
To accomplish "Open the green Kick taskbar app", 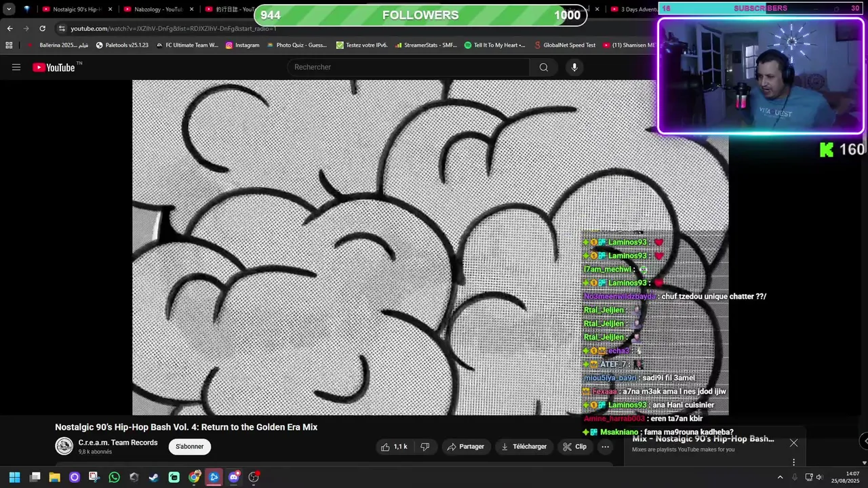I will pyautogui.click(x=174, y=477).
